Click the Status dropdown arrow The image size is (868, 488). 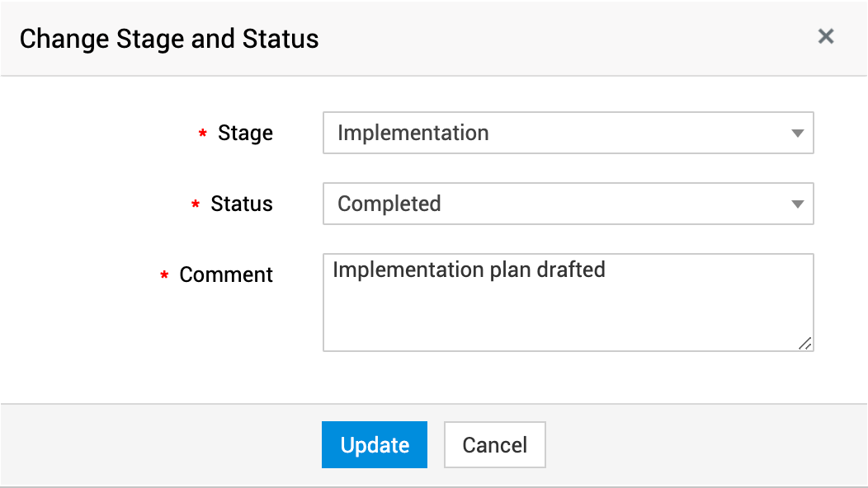point(796,204)
